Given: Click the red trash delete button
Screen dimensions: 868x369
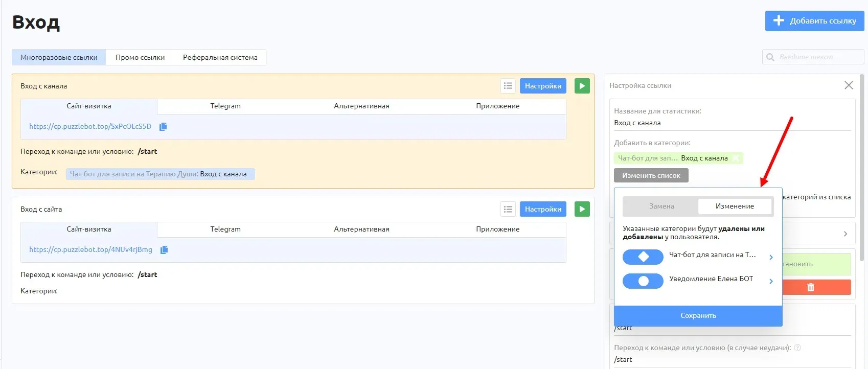Looking at the screenshot, I should coord(816,287).
